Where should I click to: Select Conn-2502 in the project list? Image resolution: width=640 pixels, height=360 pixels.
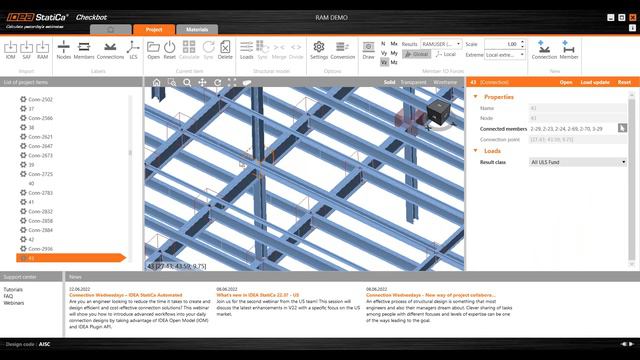pyautogui.click(x=40, y=99)
